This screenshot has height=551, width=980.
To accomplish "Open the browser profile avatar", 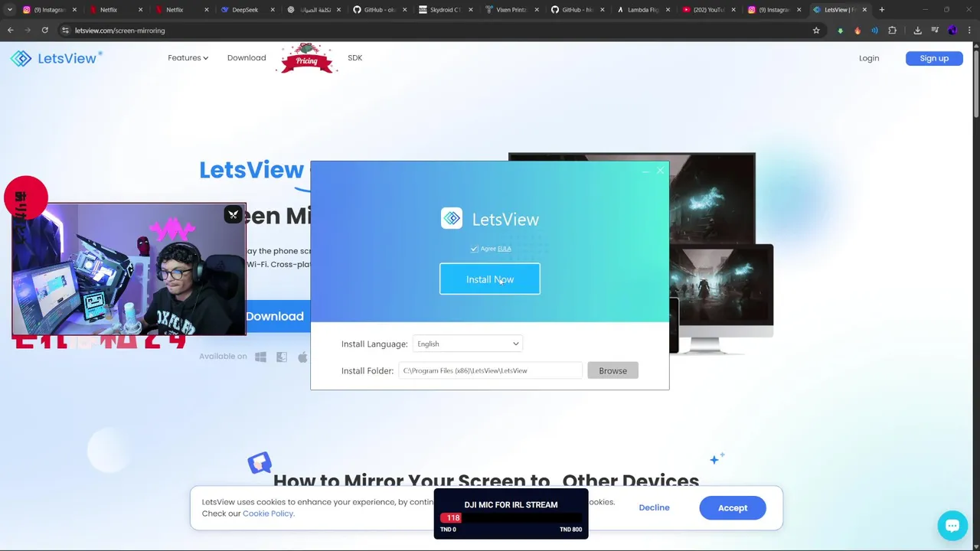I will click(x=952, y=31).
